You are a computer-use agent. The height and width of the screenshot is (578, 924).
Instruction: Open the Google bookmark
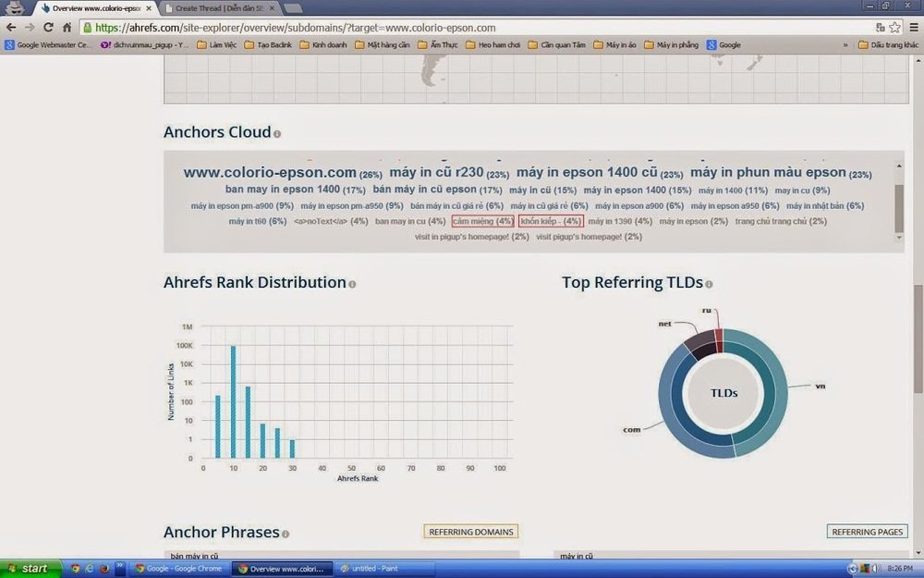coord(723,44)
